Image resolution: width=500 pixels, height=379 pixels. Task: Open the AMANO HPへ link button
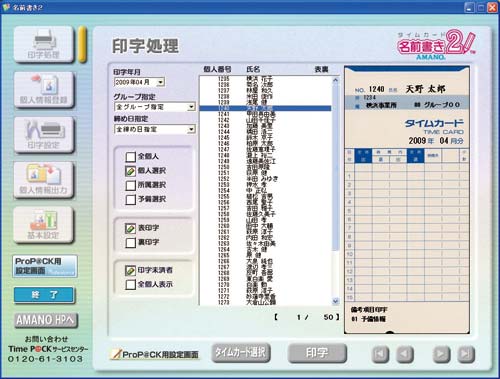[46, 320]
